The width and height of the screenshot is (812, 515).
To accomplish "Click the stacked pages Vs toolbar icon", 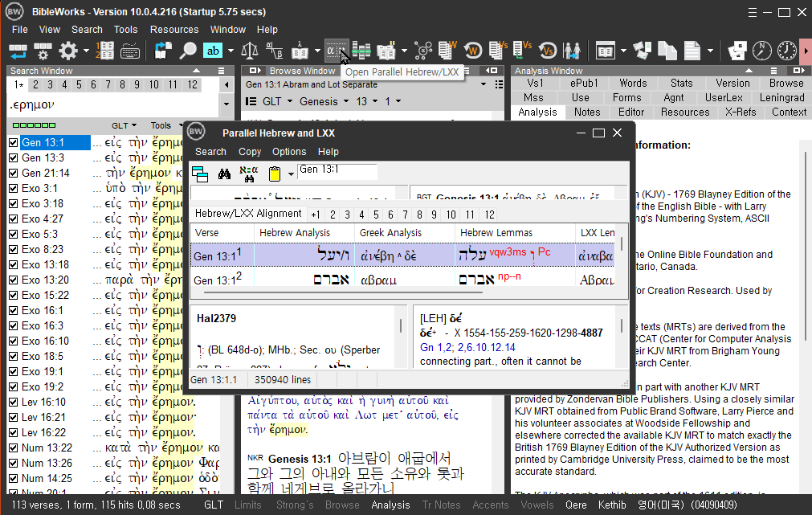I will click(498, 51).
